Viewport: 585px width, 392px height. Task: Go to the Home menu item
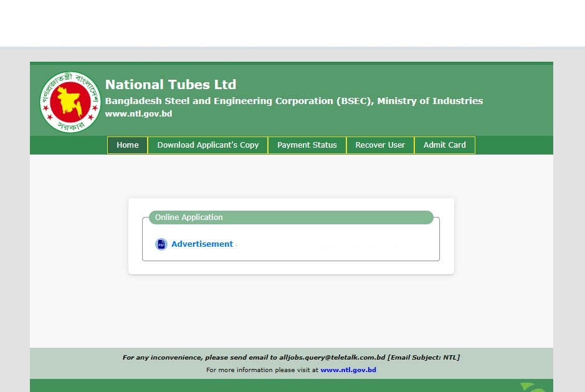point(128,145)
